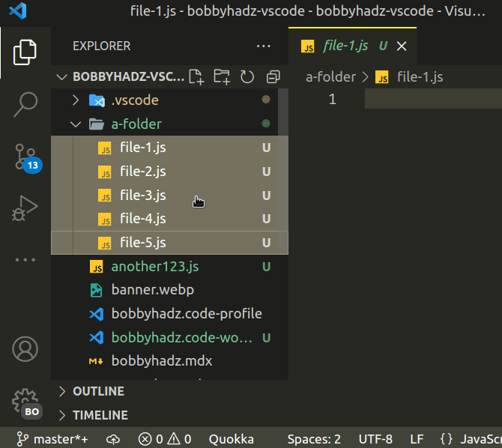Open another123.js from the explorer
Image resolution: width=502 pixels, height=448 pixels.
169,267
